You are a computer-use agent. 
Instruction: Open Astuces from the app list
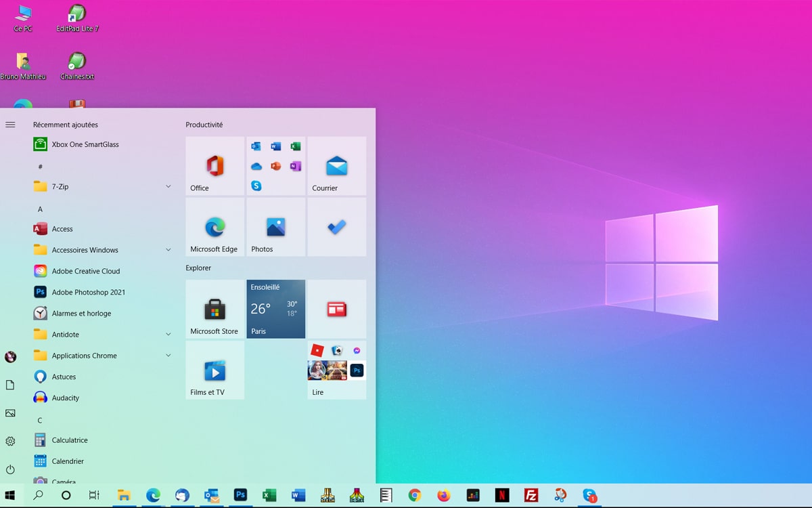pos(103,377)
